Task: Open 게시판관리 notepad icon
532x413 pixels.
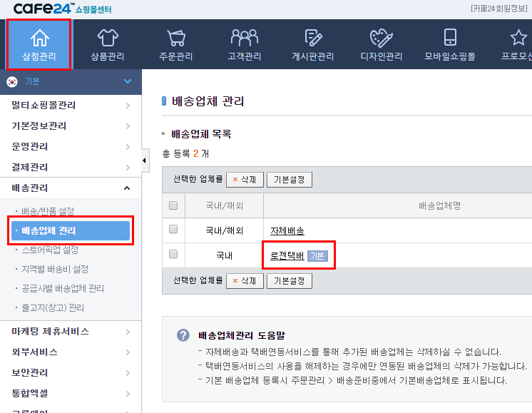Action: point(312,38)
